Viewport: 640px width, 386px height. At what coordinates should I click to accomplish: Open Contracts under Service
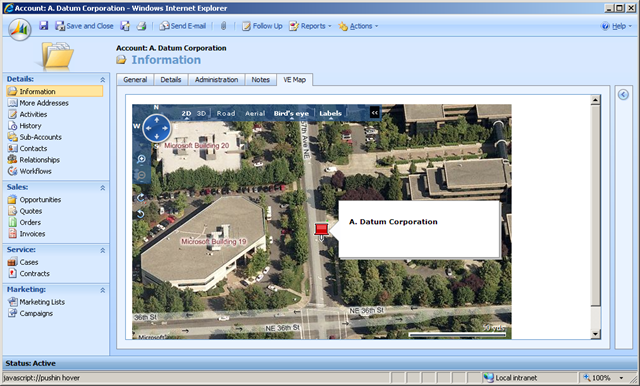pos(29,273)
